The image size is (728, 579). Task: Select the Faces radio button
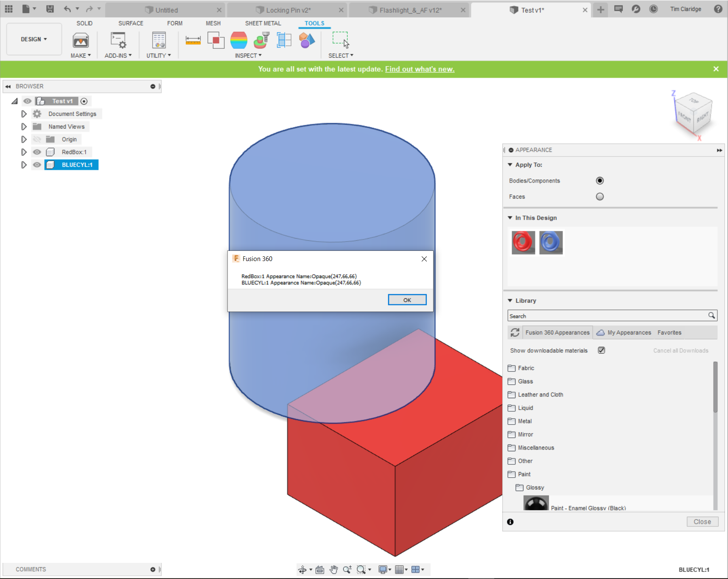(x=600, y=197)
